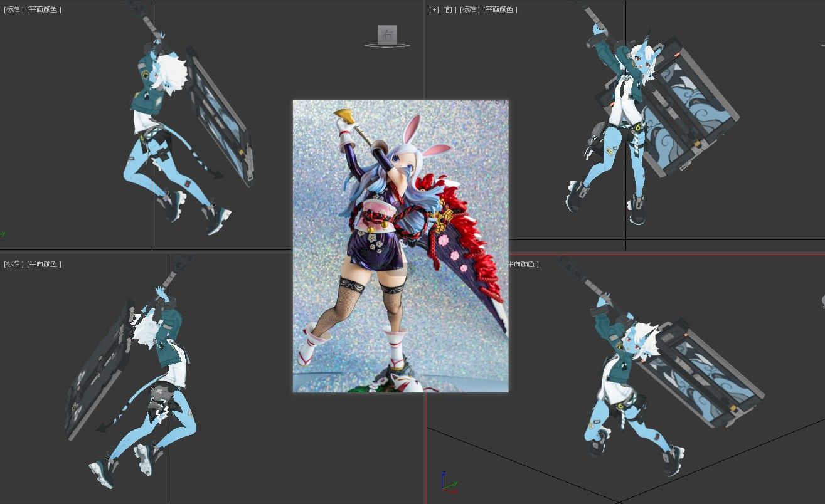Open [平面颜色] menu in the ViewCube viewport
The width and height of the screenshot is (825, 504).
click(44, 9)
